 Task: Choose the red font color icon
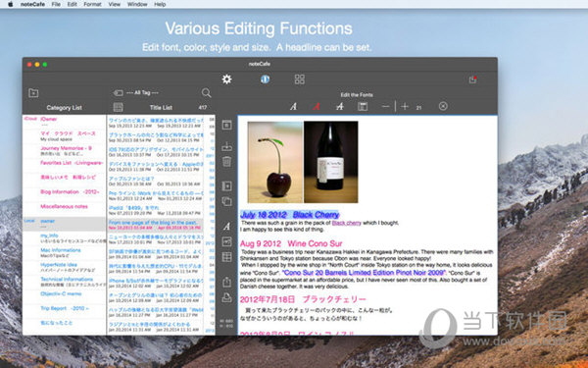pyautogui.click(x=317, y=107)
